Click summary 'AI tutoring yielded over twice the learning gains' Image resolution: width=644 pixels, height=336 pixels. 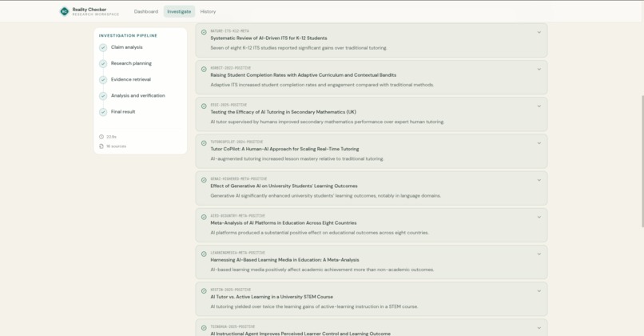point(314,307)
